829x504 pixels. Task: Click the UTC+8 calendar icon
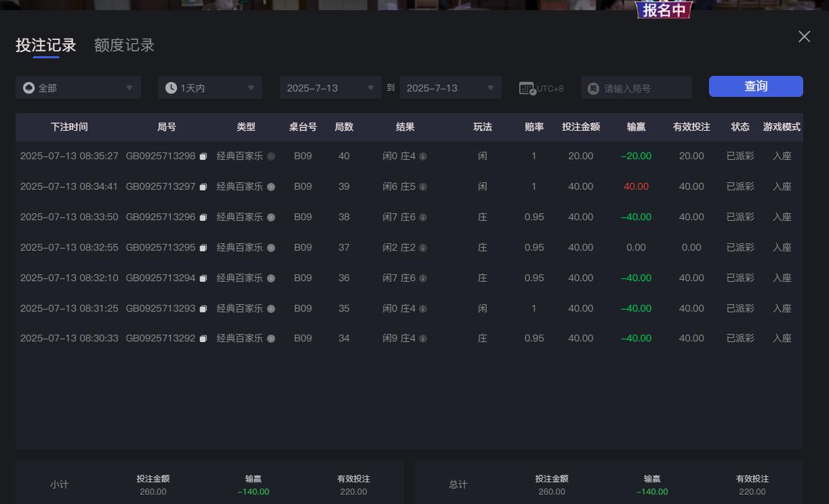[x=527, y=87]
